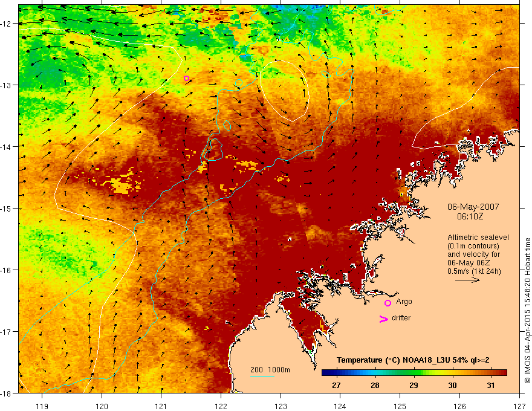
Task: Click the vertical IMOS copyright timestamp text
Action: [527, 311]
